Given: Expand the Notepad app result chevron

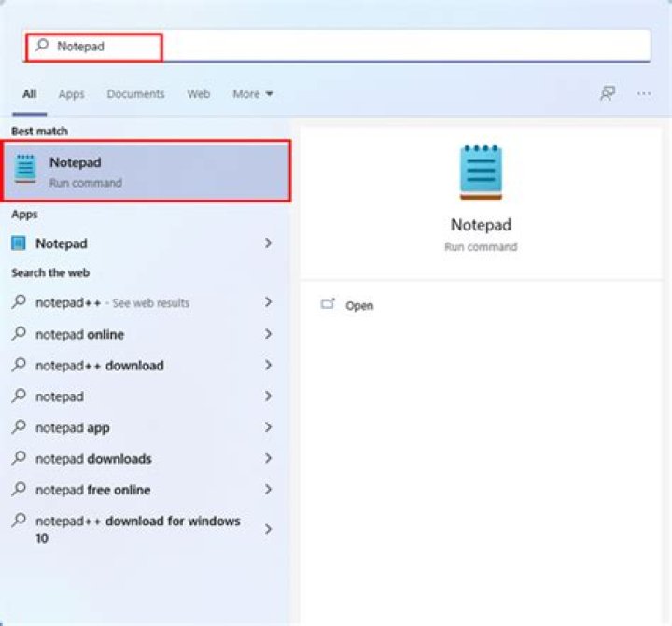Looking at the screenshot, I should pos(268,243).
